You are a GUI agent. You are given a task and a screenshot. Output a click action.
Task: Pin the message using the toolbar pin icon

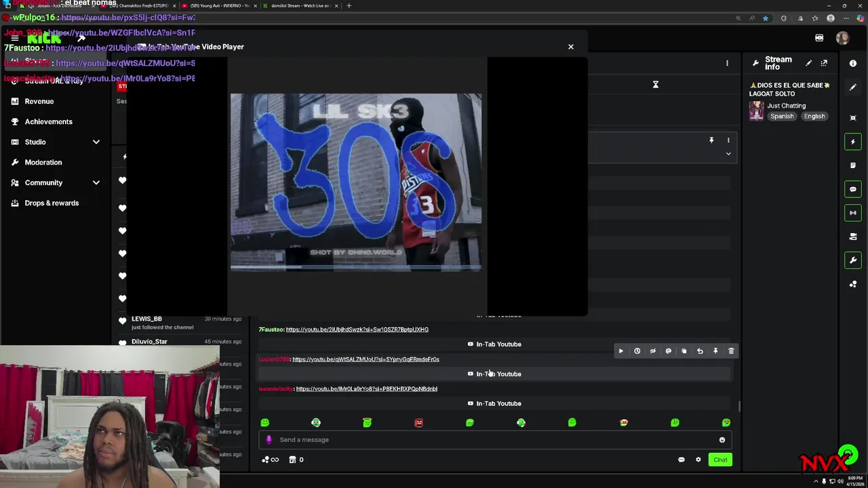coord(715,351)
